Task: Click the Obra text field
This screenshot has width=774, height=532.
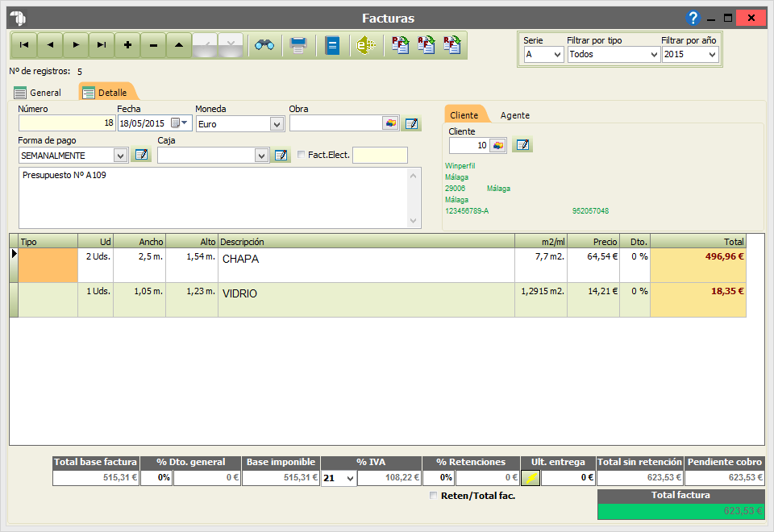Action: (335, 123)
